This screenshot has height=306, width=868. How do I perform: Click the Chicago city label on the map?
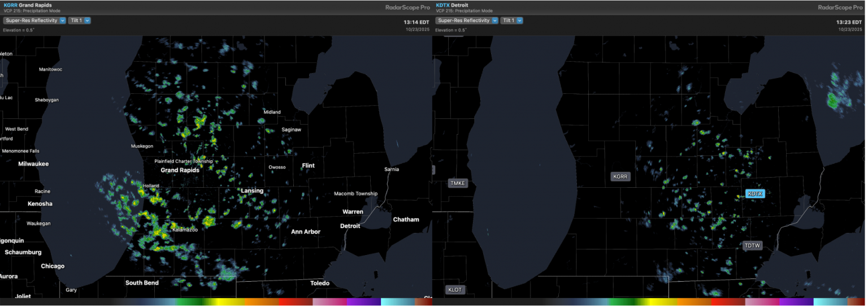point(53,266)
